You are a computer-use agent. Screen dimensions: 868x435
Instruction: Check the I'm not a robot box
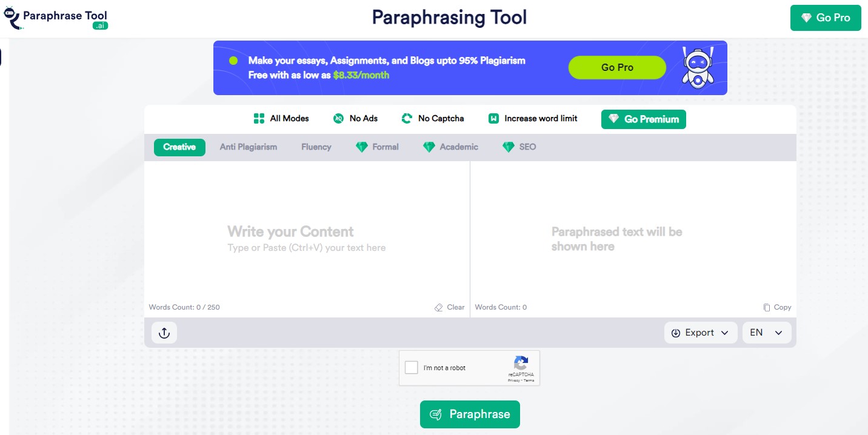tap(412, 368)
